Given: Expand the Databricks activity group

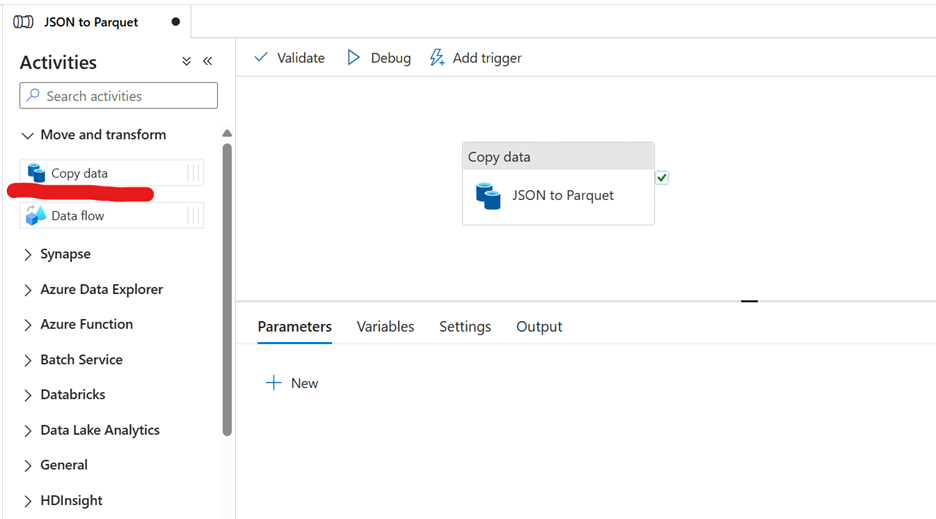Looking at the screenshot, I should pos(28,395).
